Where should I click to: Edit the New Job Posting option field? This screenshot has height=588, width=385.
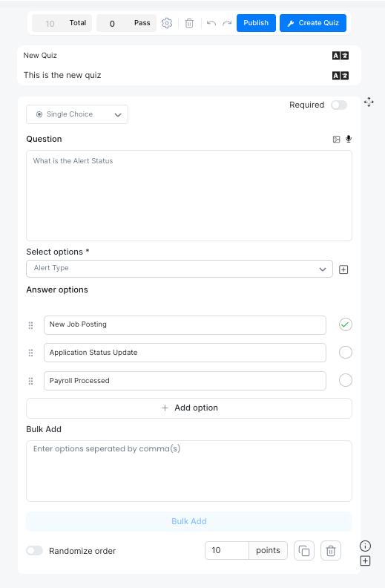(x=185, y=325)
